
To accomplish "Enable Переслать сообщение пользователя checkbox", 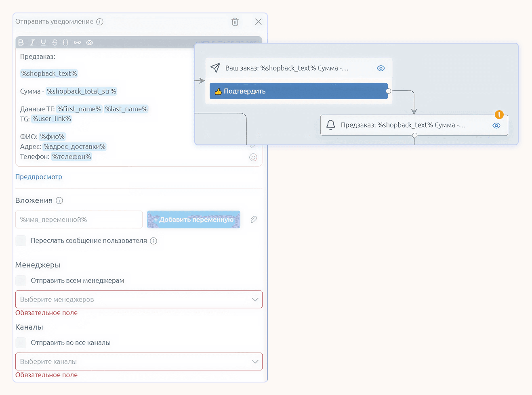I will (x=21, y=241).
